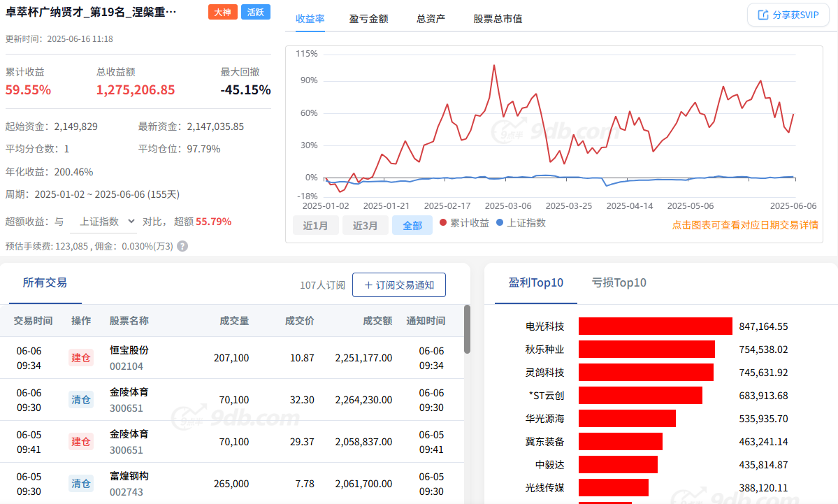Click the 股票名称 column header
Screen dimensions: 838x504
pos(129,321)
